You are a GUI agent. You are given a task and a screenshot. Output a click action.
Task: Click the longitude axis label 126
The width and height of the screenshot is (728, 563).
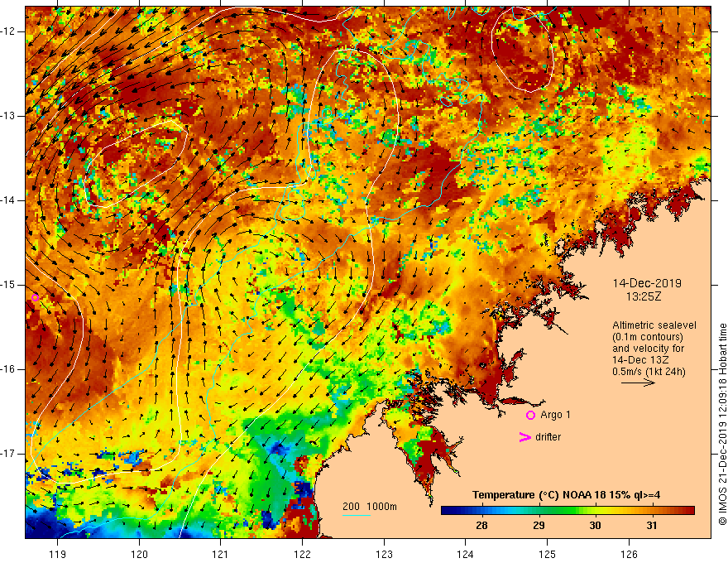point(629,554)
